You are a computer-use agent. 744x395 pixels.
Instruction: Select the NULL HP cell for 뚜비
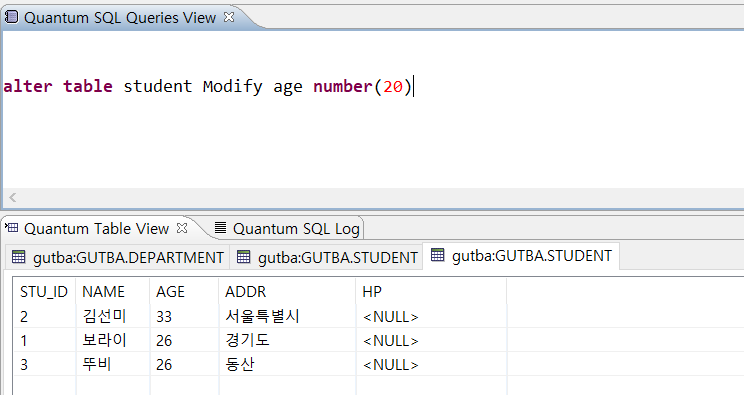coord(431,364)
